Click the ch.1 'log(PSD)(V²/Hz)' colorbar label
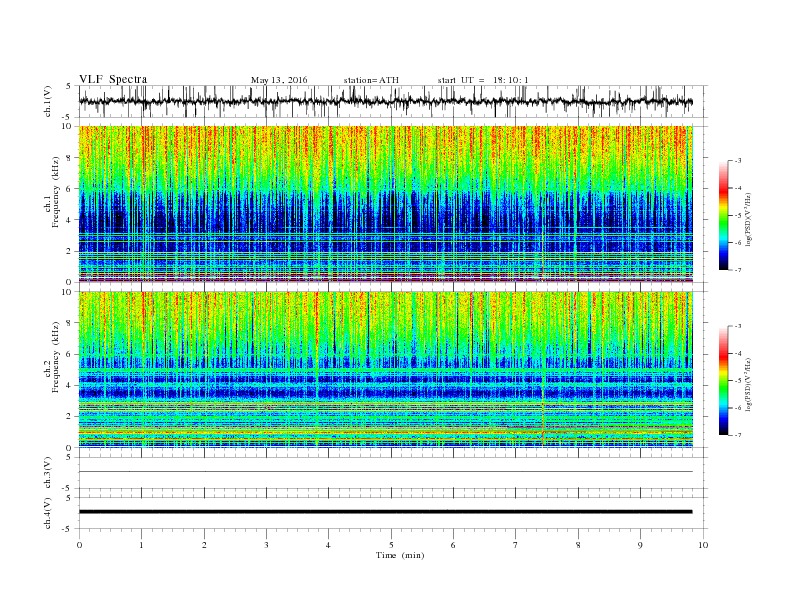This screenshot has height=612, width=792. (x=748, y=219)
